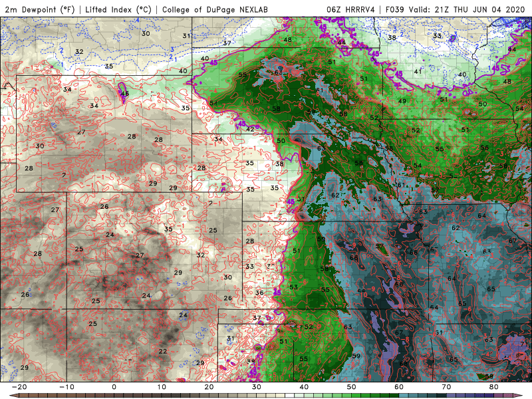
Task: Click the dewpoint value 46 inside the purple contour
Action: click(x=125, y=94)
